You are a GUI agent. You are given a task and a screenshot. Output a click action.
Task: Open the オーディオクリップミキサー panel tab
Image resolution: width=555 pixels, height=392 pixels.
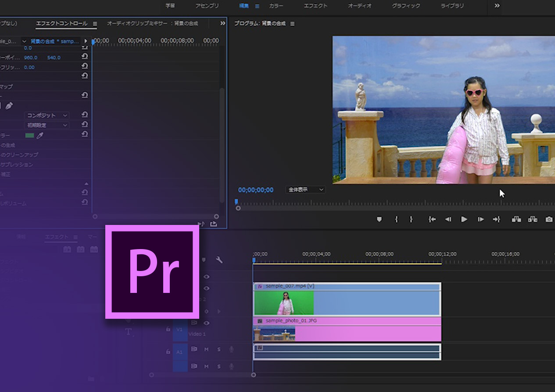(x=152, y=23)
